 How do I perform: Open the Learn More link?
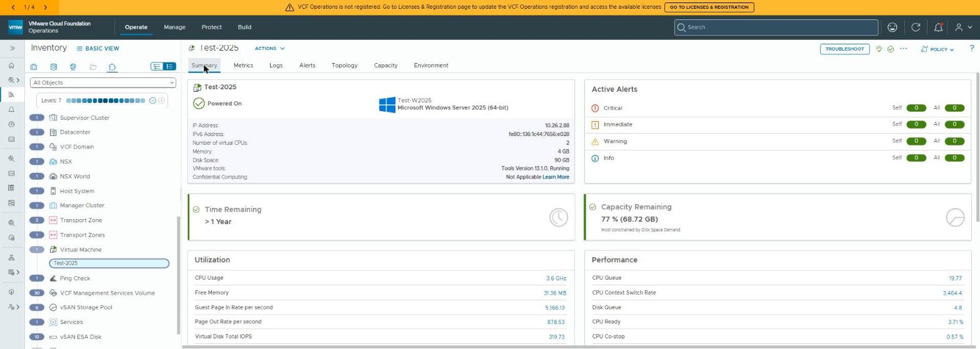(x=556, y=177)
